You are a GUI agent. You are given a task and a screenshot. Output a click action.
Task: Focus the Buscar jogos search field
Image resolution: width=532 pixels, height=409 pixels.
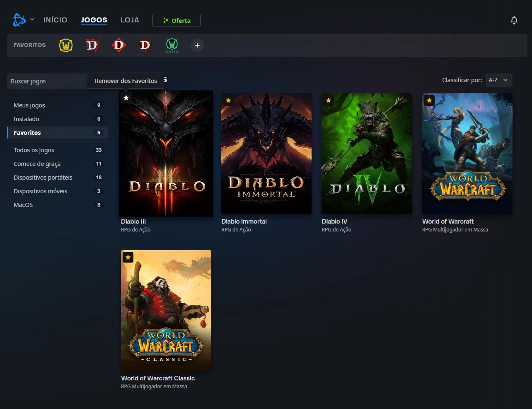(x=48, y=81)
